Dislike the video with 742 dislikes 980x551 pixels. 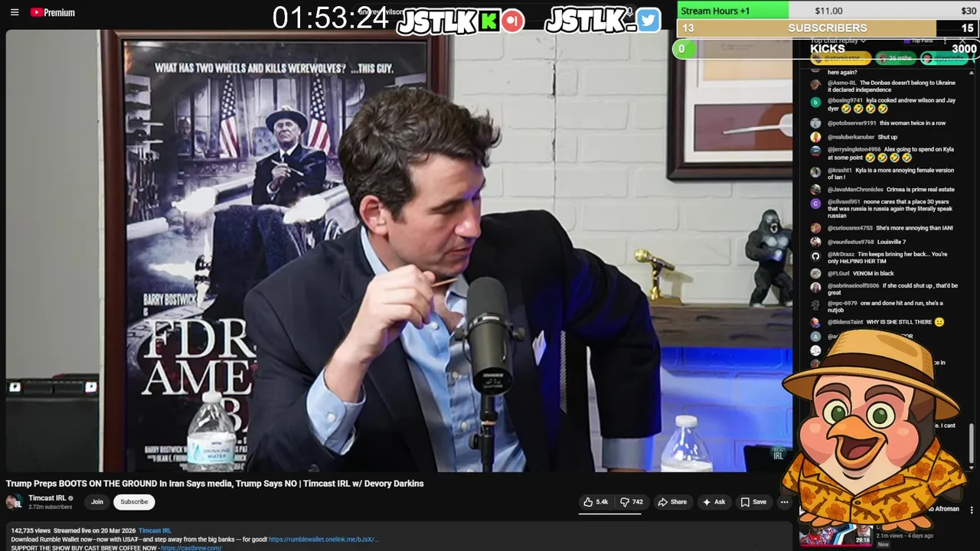coord(632,502)
